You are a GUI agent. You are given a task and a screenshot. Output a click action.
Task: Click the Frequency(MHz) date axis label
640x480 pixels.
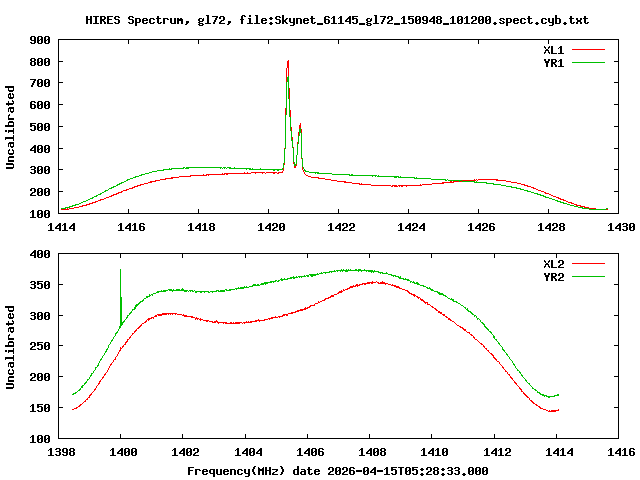pyautogui.click(x=337, y=470)
